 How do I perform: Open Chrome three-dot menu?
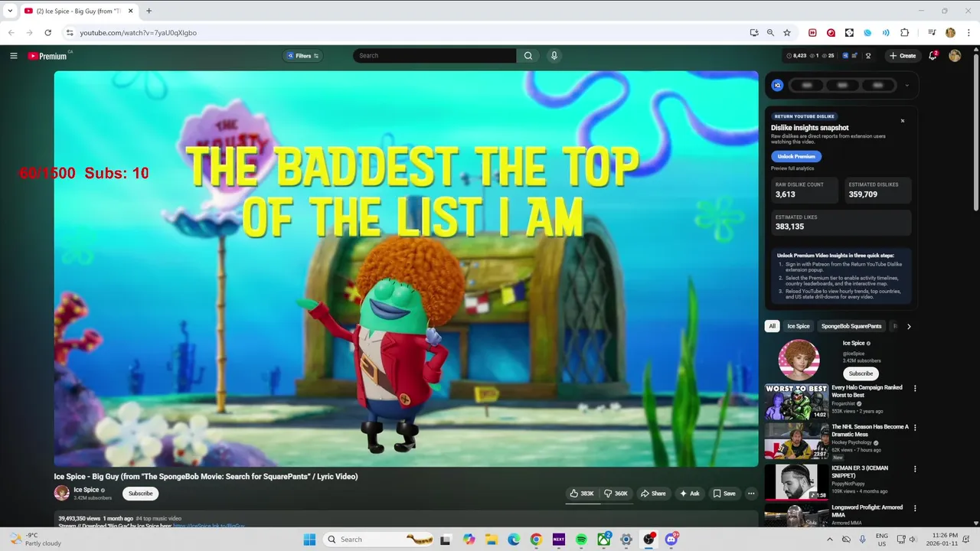tap(969, 33)
